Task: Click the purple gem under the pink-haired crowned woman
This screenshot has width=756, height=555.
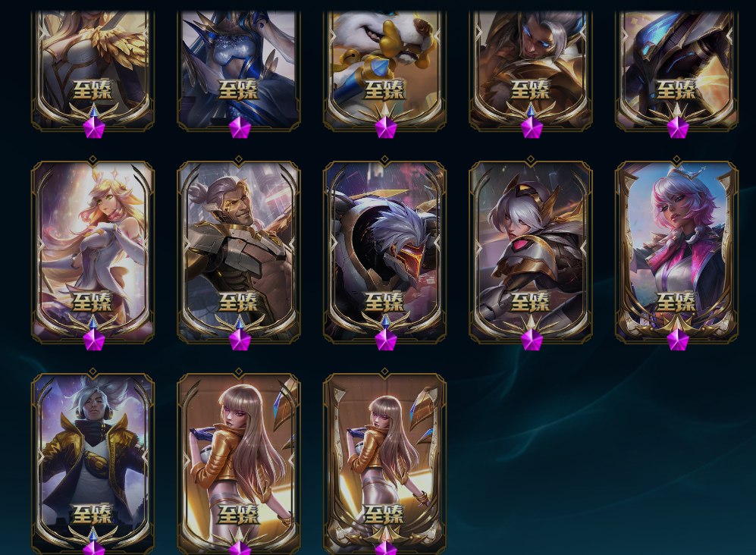Action: click(678, 340)
